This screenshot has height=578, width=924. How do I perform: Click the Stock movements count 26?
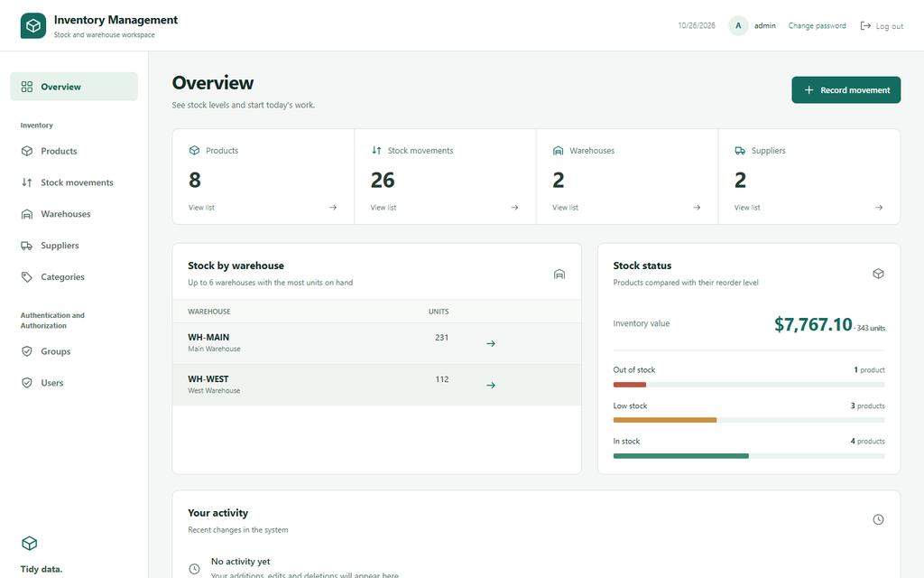pos(383,180)
